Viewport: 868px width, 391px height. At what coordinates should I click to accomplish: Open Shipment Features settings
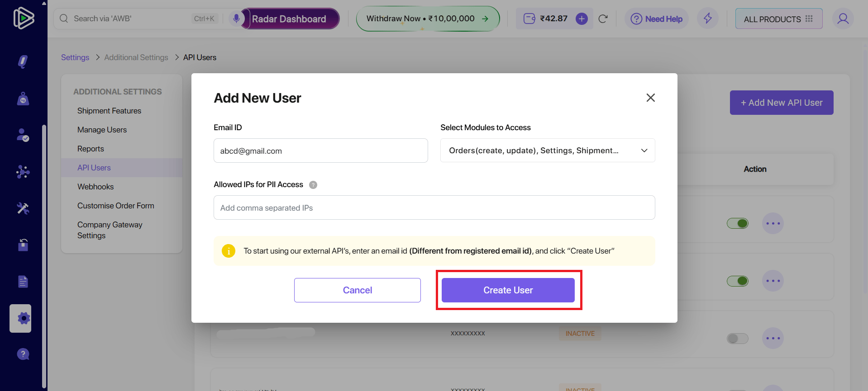pos(109,111)
